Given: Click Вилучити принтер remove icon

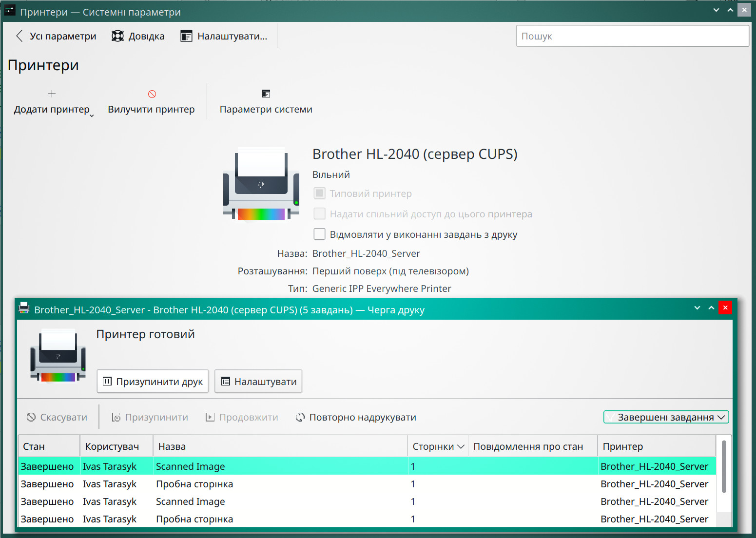Looking at the screenshot, I should click(x=152, y=94).
